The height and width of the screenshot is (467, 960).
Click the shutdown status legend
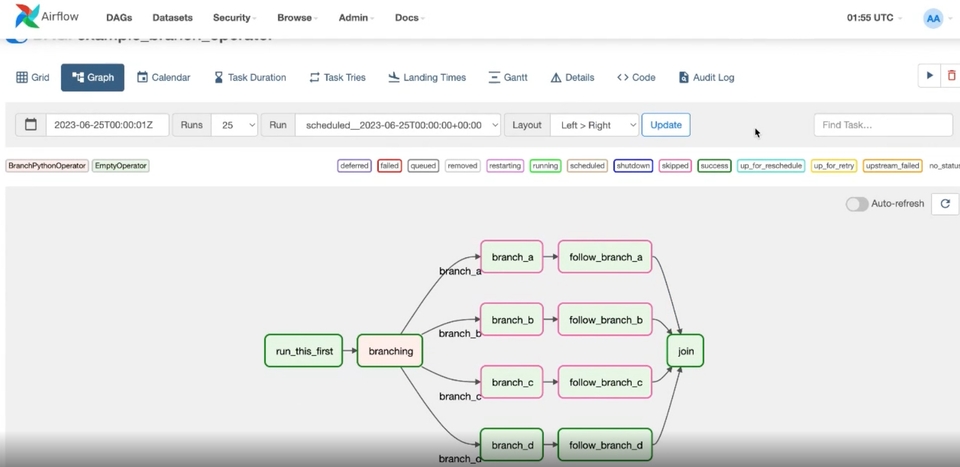633,166
